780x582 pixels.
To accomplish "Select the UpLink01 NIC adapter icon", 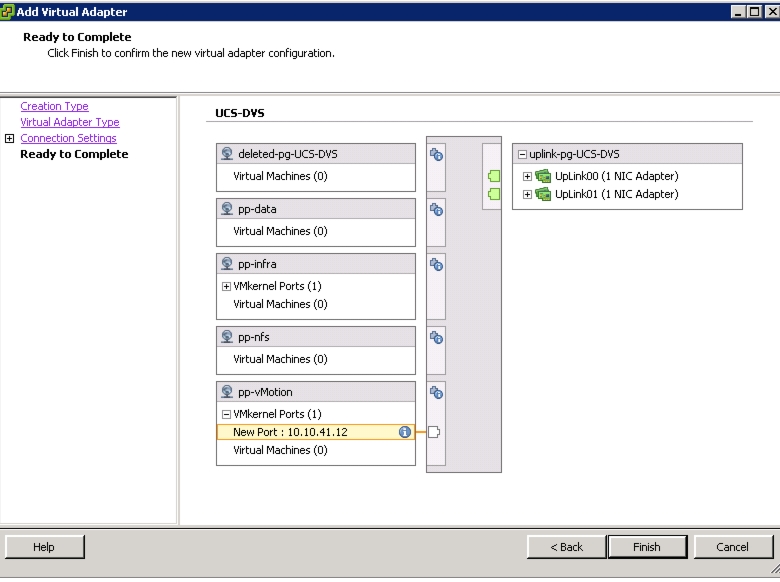I will [543, 194].
